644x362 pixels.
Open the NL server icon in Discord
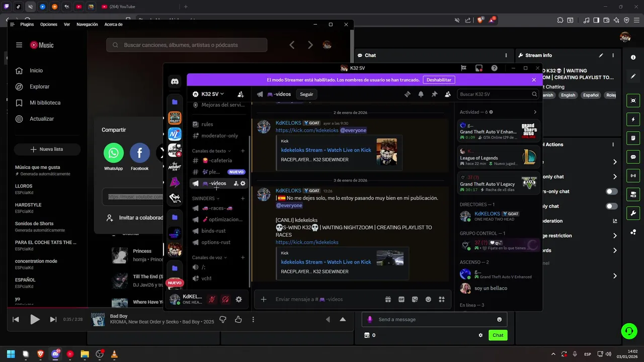175,134
